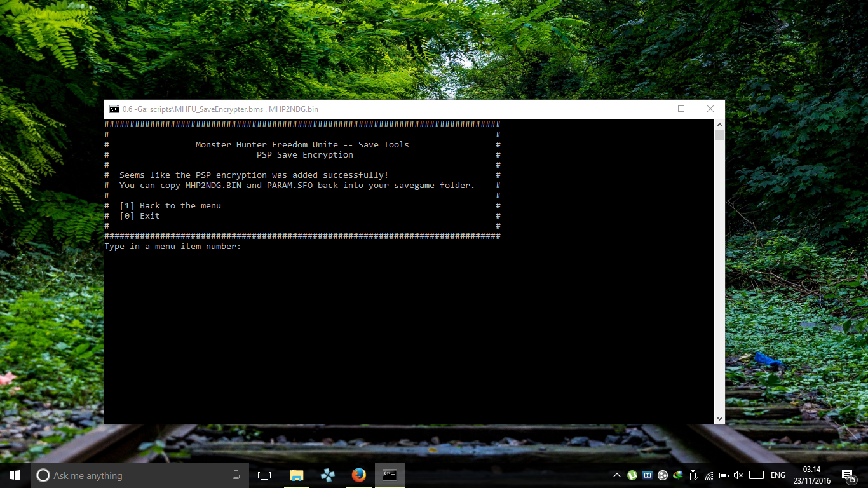Image resolution: width=868 pixels, height=488 pixels.
Task: Close the MHFU_SaveEncrypter console window
Action: point(710,109)
